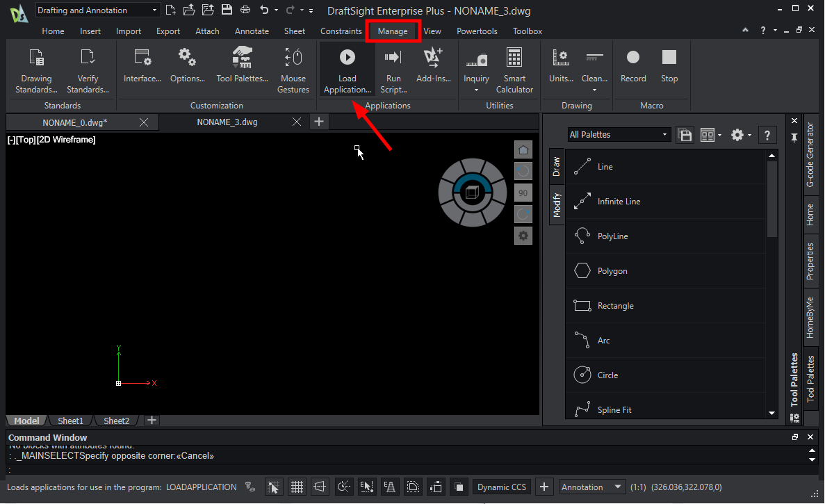Image resolution: width=825 pixels, height=504 pixels.
Task: Click Load Application button
Action: coord(348,70)
